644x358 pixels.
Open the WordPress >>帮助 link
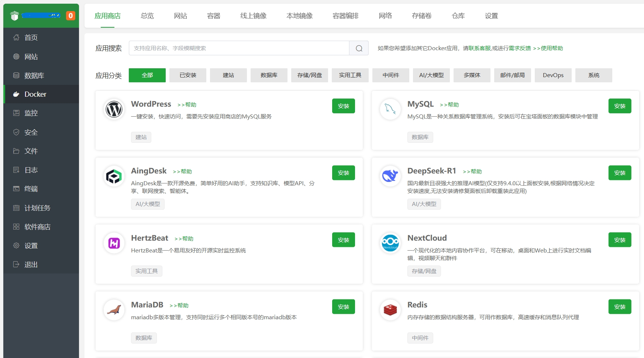point(187,105)
